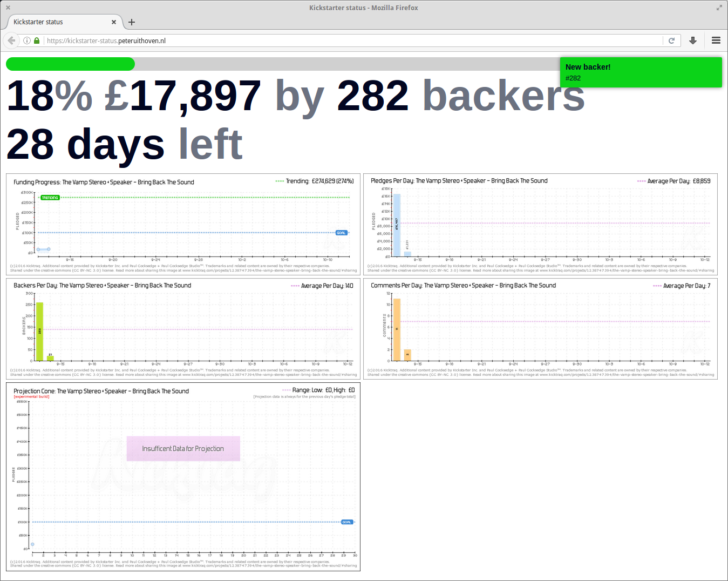The height and width of the screenshot is (581, 728).
Task: Click the small second bar in Backers Per Day
Action: (50, 358)
